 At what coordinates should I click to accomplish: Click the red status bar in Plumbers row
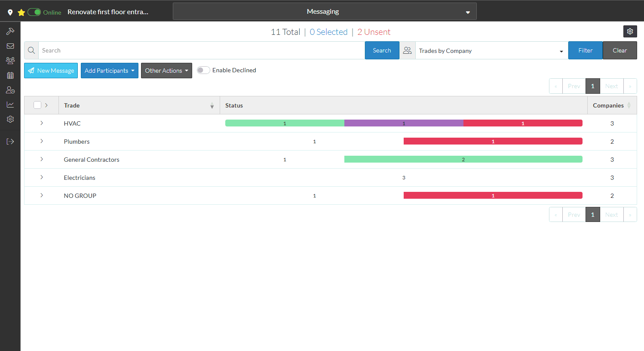(493, 141)
